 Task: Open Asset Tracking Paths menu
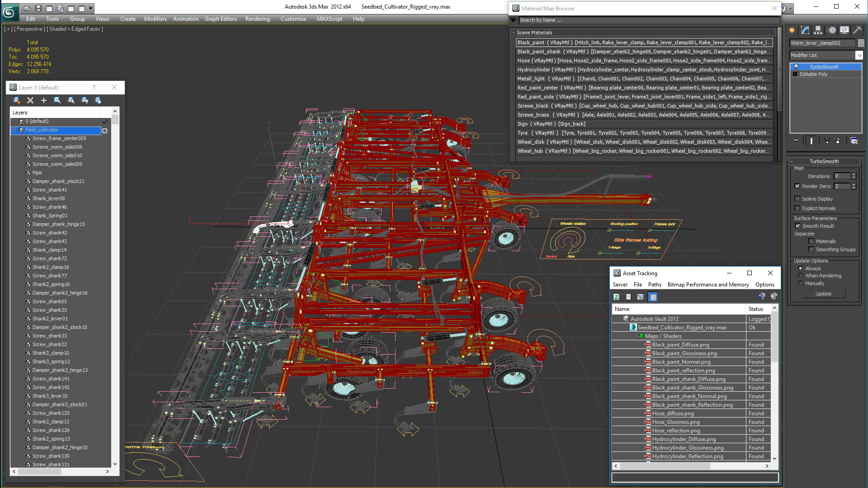pos(654,285)
